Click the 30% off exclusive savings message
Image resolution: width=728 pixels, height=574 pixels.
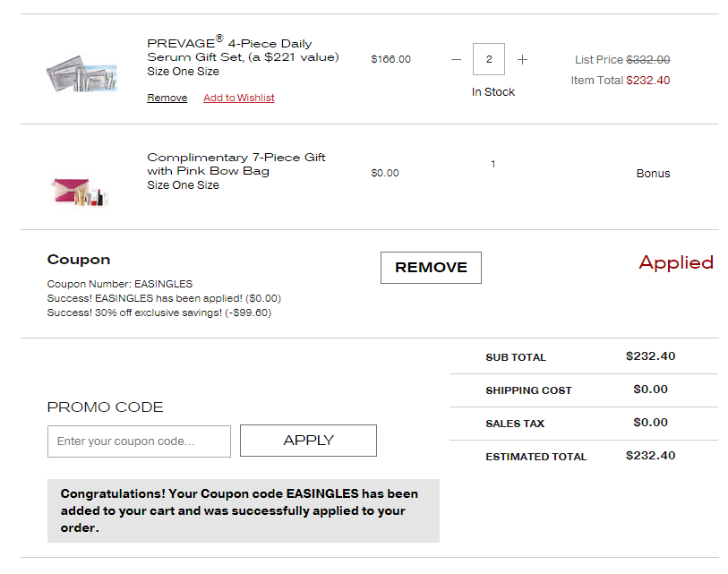(159, 313)
